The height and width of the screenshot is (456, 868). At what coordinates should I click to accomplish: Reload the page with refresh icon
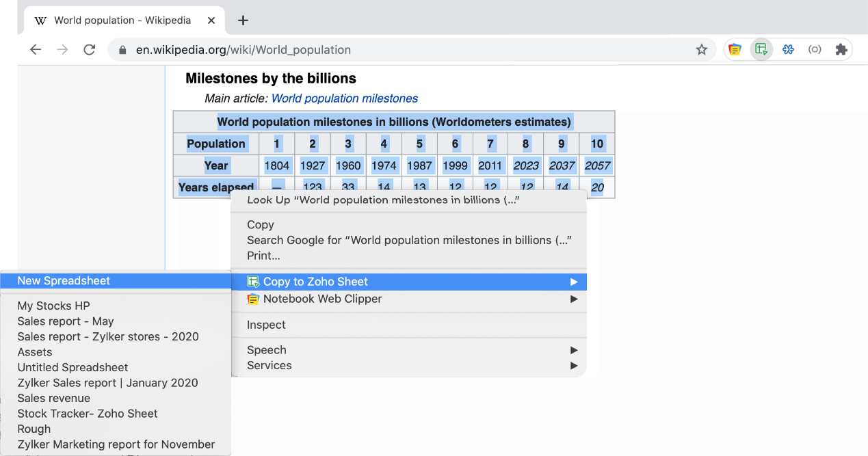click(x=89, y=50)
